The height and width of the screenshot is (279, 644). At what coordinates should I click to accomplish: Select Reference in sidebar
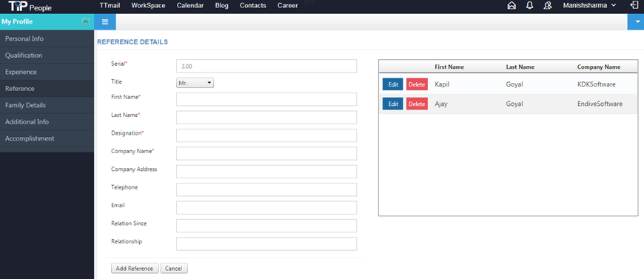[47, 89]
